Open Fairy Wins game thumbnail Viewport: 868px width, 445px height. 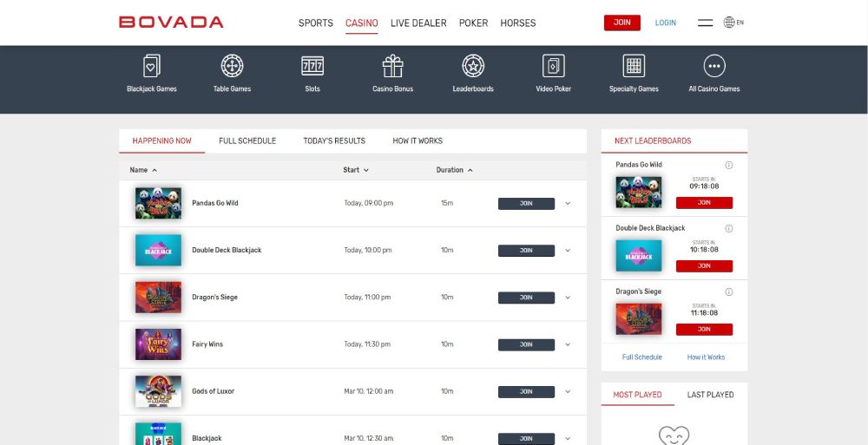[158, 344]
